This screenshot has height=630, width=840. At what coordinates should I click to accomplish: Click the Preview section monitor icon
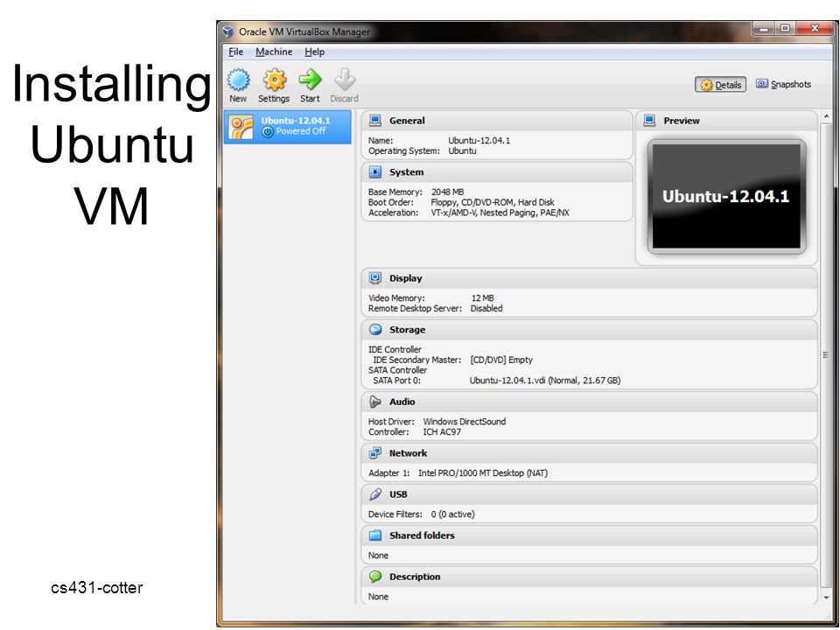point(649,121)
